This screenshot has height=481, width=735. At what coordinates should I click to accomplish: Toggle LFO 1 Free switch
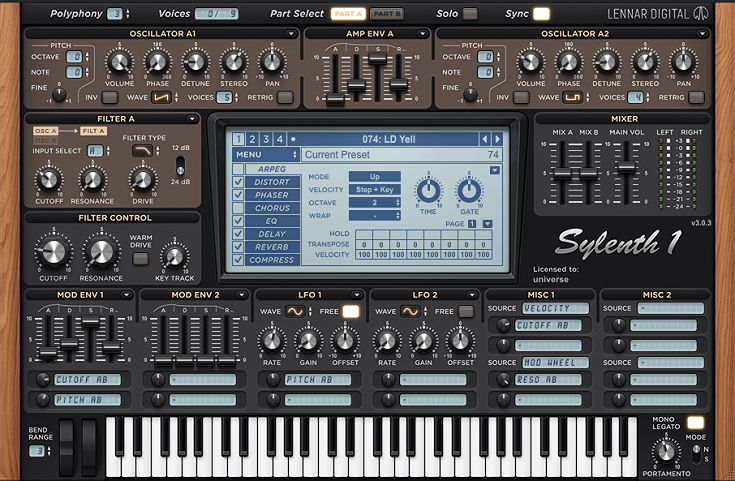click(351, 311)
